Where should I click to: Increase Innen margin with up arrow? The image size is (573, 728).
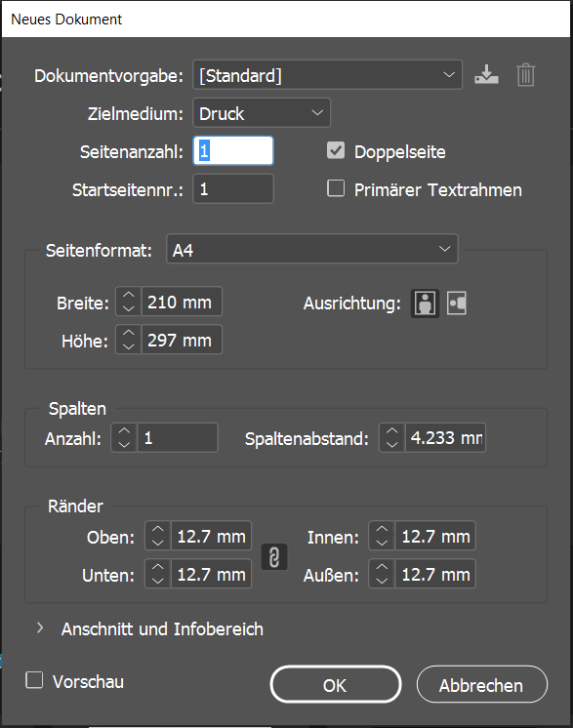pos(382,529)
